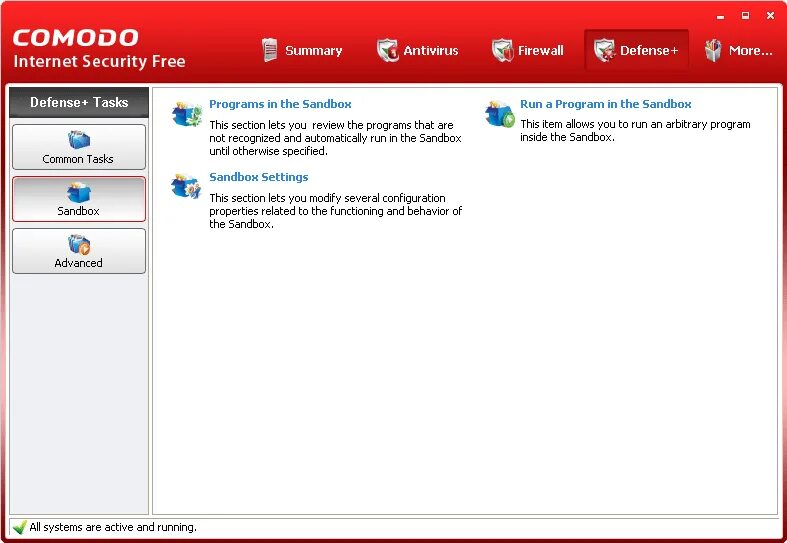
Task: Click the Sandbox blue box icon
Action: tap(79, 192)
